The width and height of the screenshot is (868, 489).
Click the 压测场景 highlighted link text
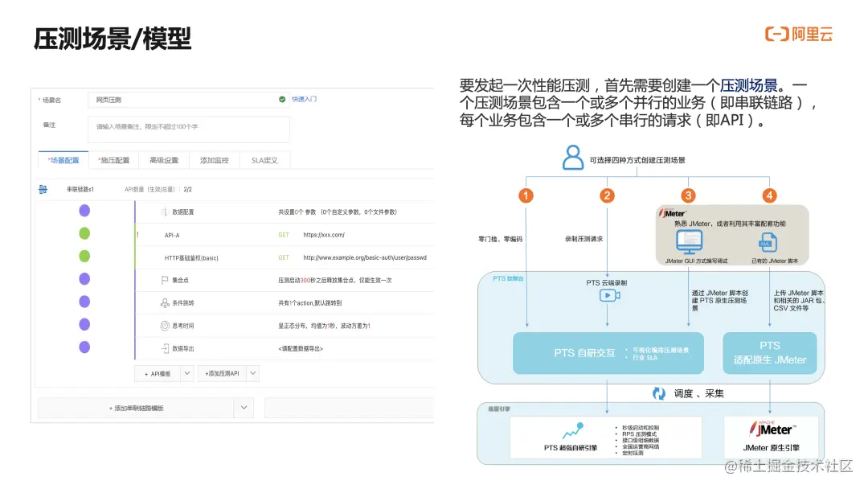[x=749, y=85]
